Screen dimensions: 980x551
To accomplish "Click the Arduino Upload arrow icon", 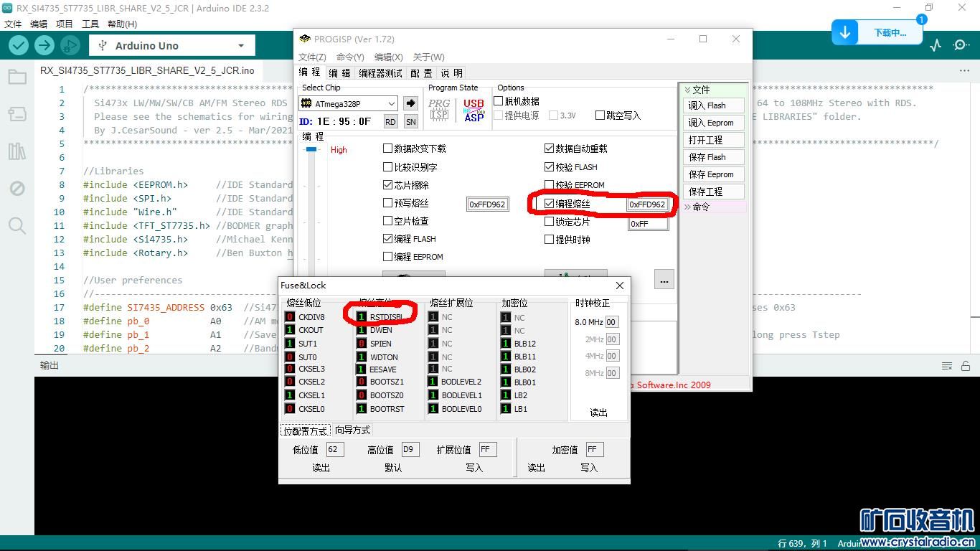I will (44, 45).
